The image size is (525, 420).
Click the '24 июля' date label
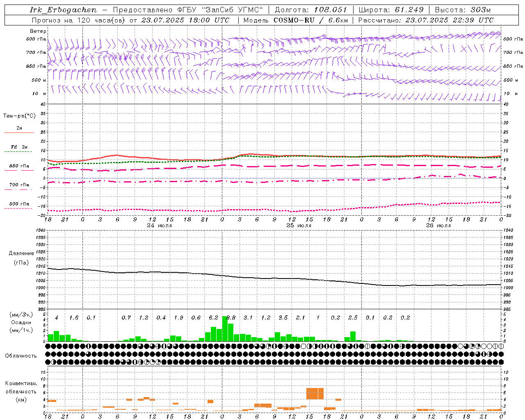click(160, 226)
